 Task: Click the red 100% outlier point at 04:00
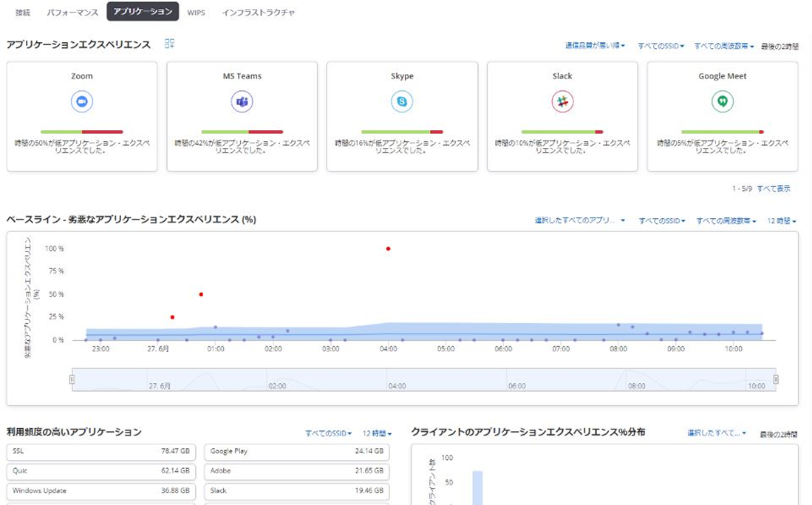389,249
